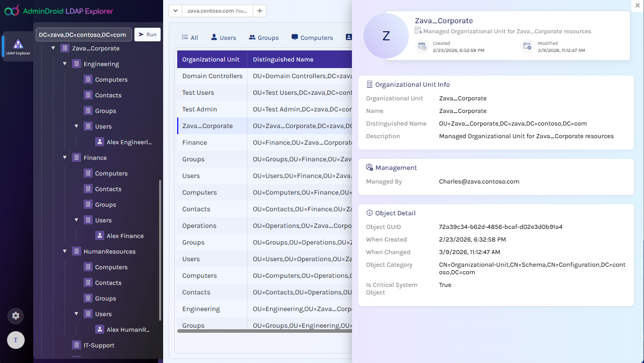This screenshot has height=363, width=644.
Task: Click the description icon under Zava__Corporate title
Action: pos(417,31)
